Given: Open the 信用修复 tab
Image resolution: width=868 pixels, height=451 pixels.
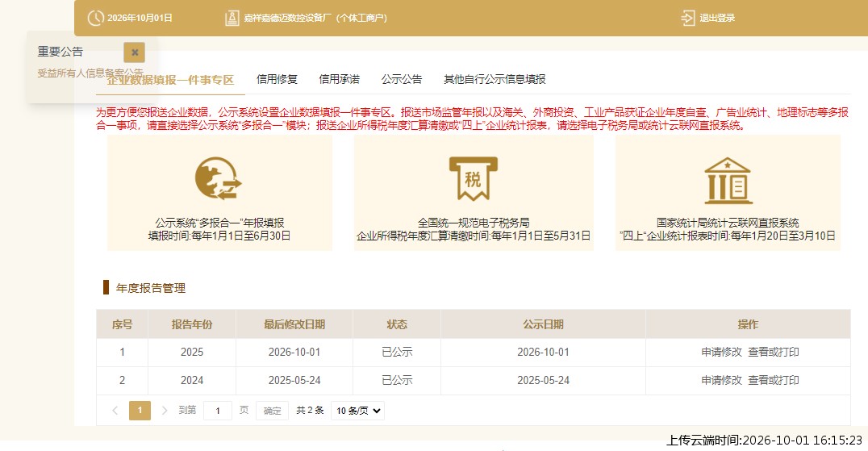Looking at the screenshot, I should (x=277, y=79).
